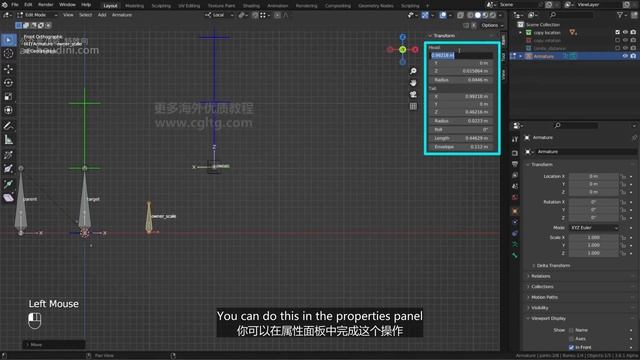Select the Scale tool
640x360 pixels.
(x=9, y=97)
